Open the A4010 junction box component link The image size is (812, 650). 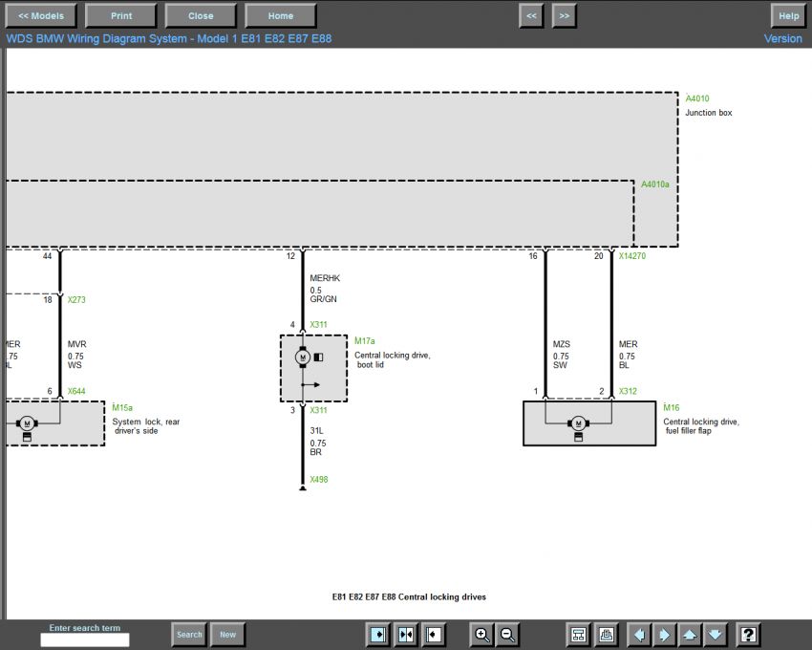pos(697,98)
